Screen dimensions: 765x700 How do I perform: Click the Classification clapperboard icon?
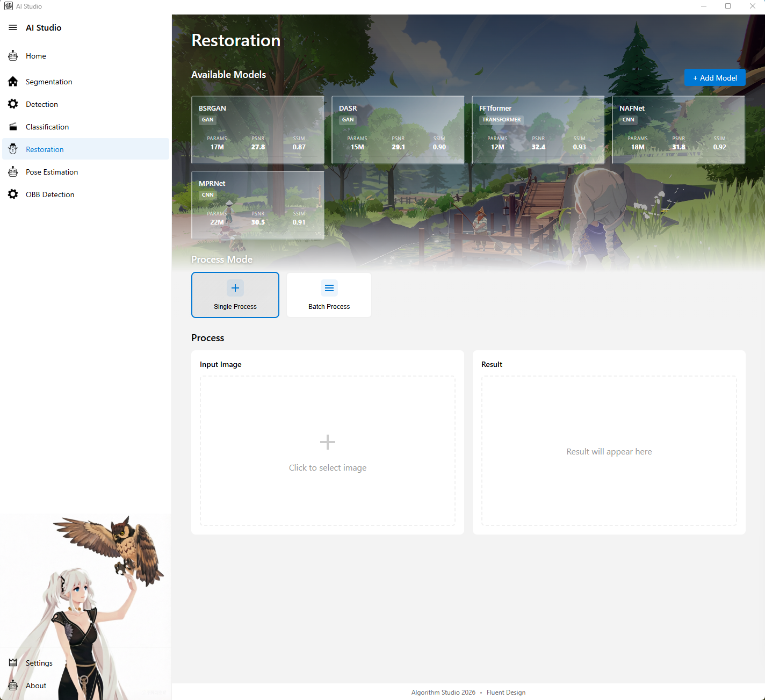[x=13, y=127]
